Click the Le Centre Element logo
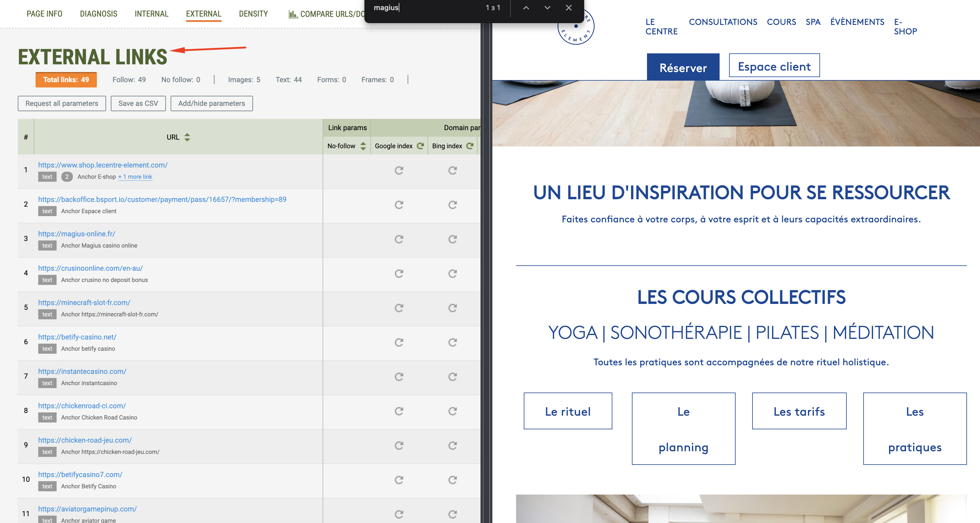 (576, 27)
